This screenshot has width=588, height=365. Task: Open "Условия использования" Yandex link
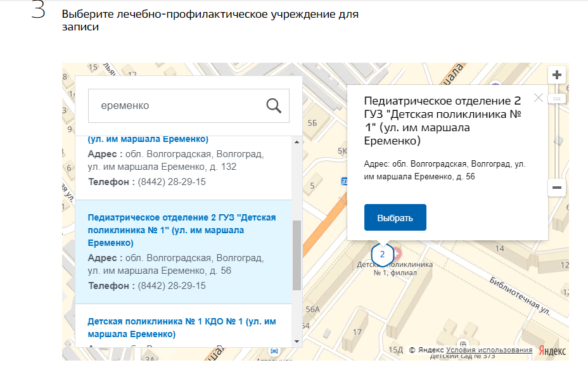(489, 350)
